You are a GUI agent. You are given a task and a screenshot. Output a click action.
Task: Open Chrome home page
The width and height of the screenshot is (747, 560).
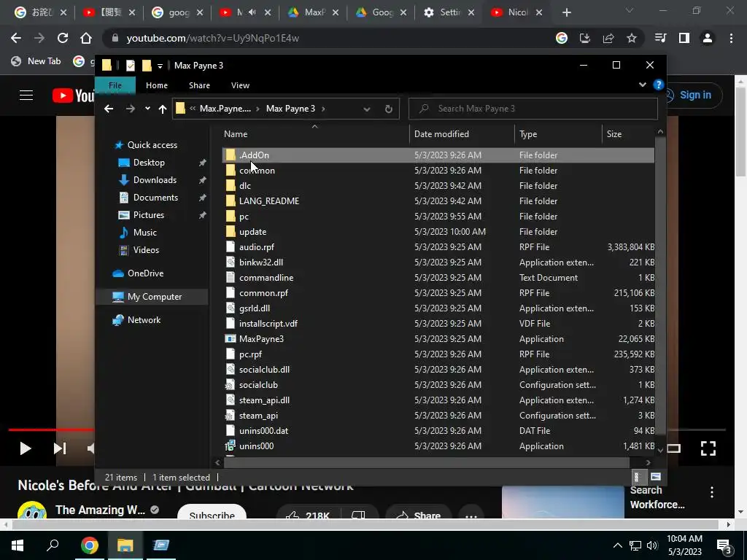pos(86,38)
